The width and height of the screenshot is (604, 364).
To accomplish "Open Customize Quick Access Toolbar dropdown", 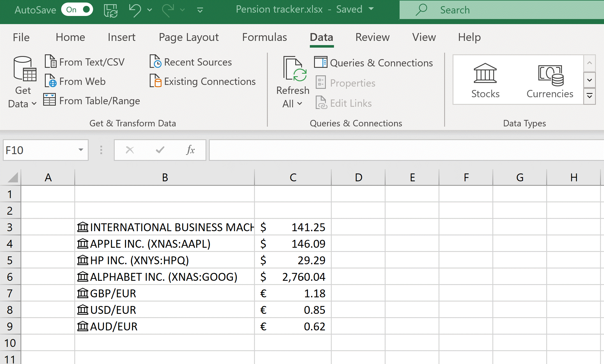I will tap(200, 10).
